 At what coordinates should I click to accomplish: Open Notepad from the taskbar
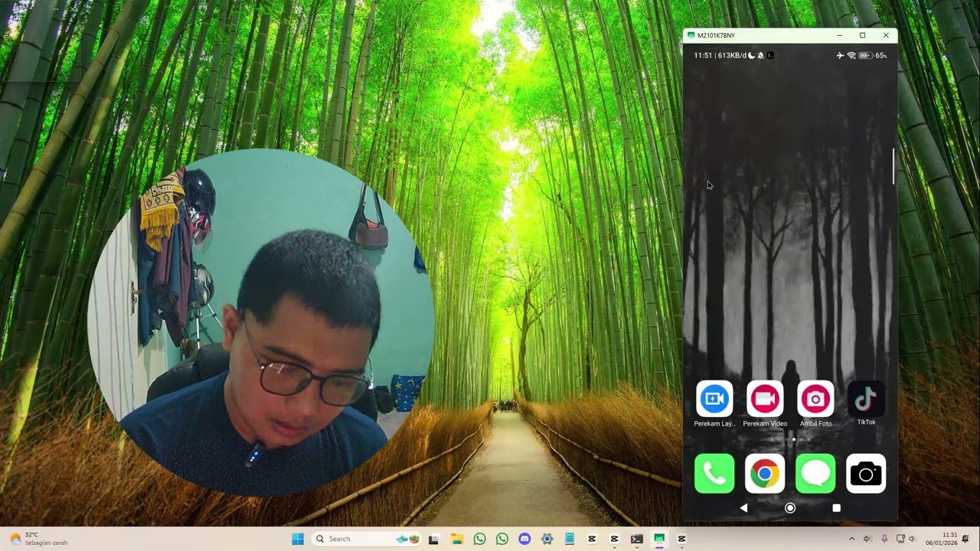570,539
